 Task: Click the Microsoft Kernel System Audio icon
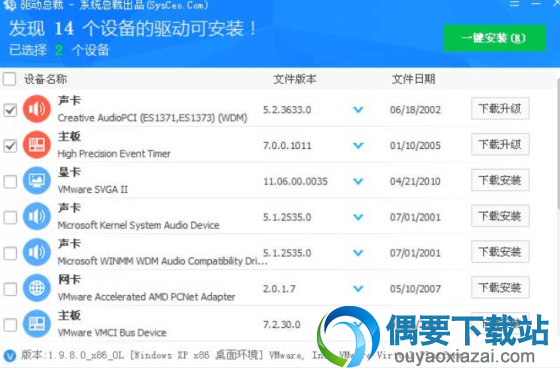pyautogui.click(x=37, y=216)
